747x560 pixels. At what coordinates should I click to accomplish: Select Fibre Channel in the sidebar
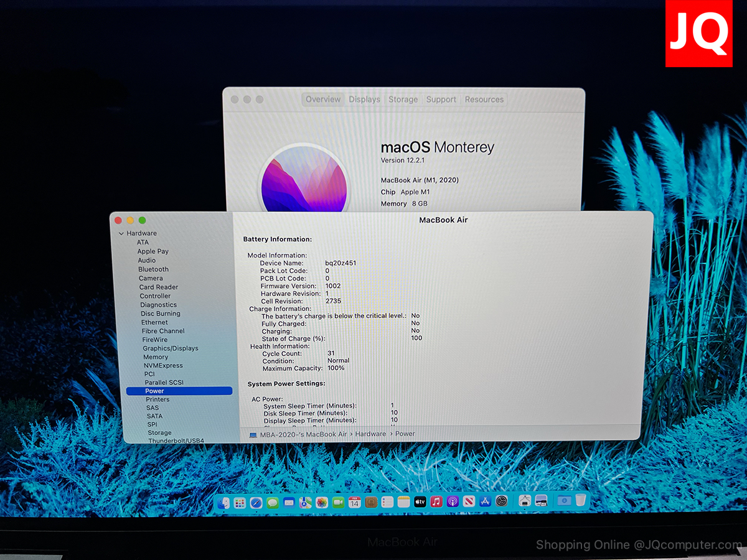coord(163,331)
